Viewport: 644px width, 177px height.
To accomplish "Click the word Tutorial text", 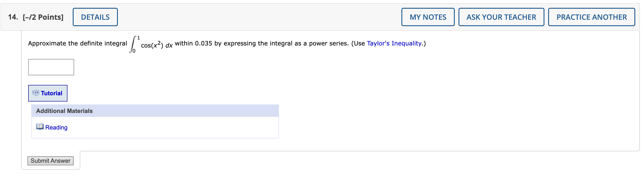I will pos(52,93).
